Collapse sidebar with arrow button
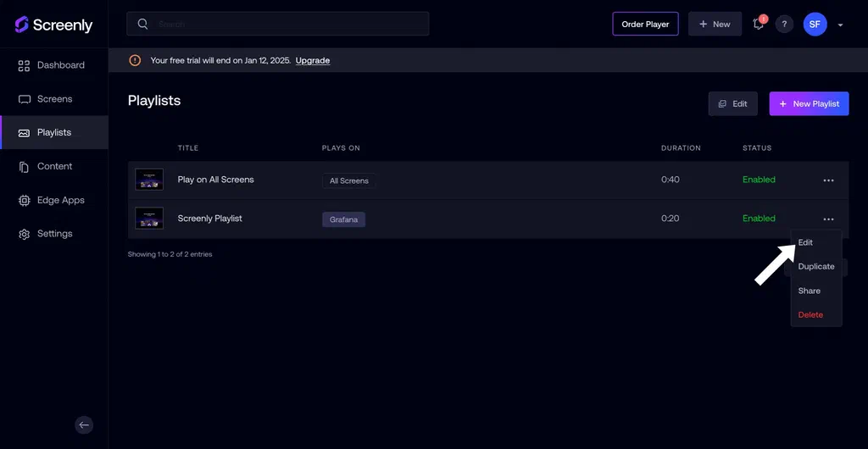 click(x=84, y=424)
